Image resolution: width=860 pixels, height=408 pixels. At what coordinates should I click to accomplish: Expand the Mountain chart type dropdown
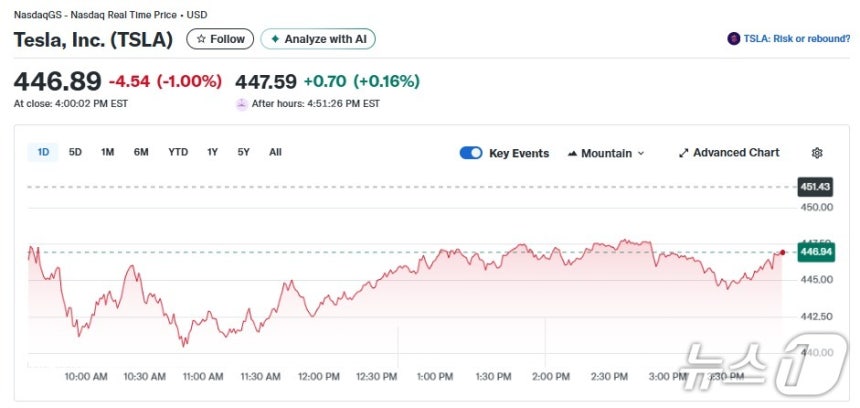click(x=640, y=154)
